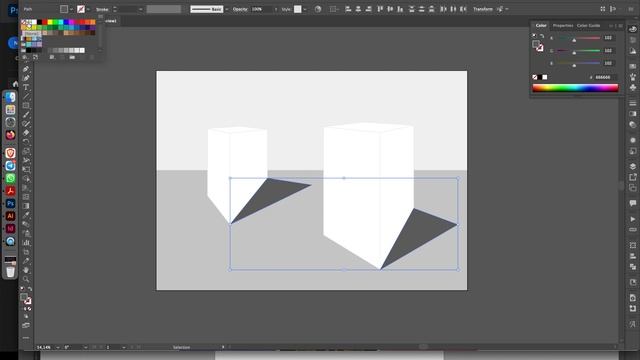Image resolution: width=640 pixels, height=360 pixels.
Task: Select the Shape Builder tool
Action: tap(26, 178)
